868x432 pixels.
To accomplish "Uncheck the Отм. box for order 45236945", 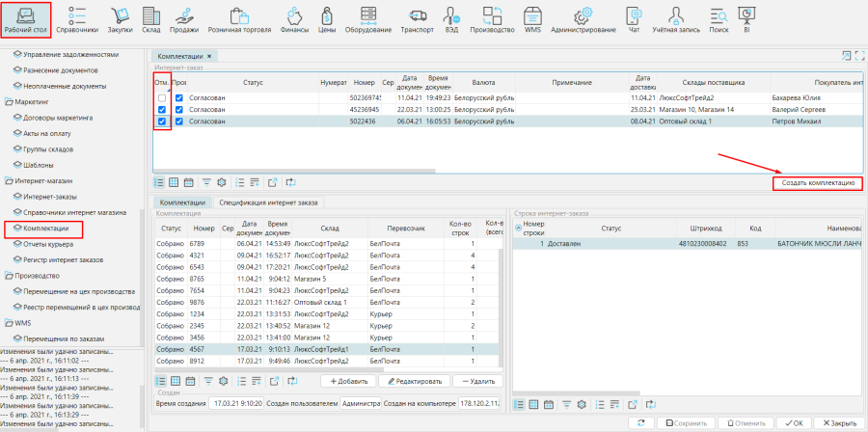I will [x=162, y=110].
